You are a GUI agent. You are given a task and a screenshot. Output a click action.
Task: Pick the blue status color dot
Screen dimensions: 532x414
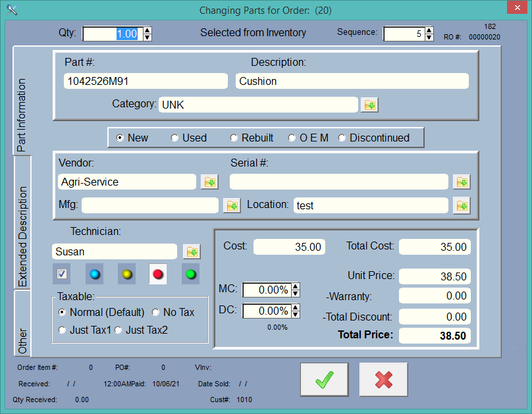(x=94, y=274)
